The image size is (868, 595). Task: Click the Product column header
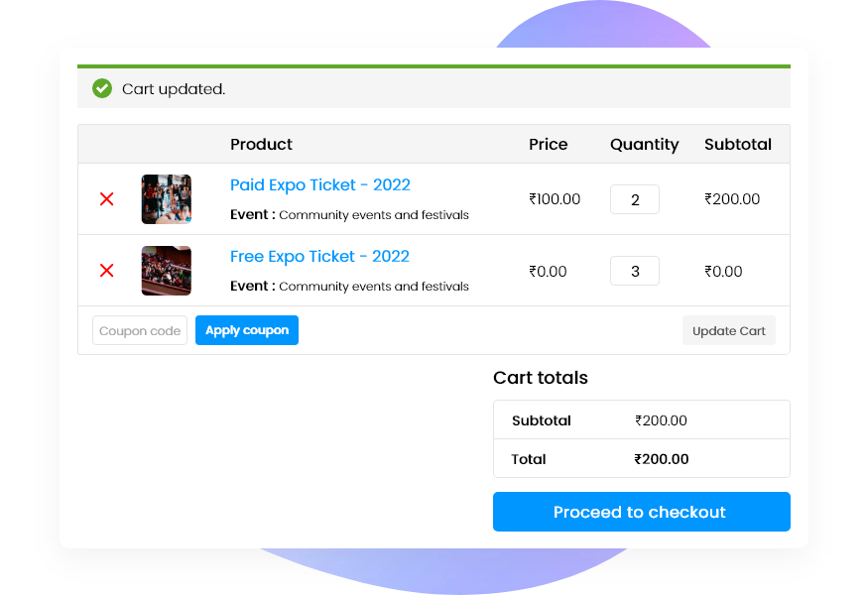pyautogui.click(x=261, y=144)
